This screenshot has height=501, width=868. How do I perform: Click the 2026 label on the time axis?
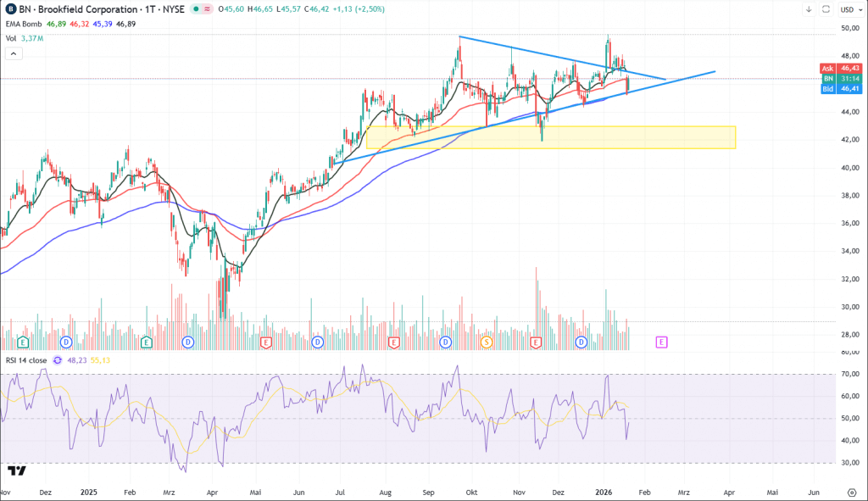[x=604, y=492]
